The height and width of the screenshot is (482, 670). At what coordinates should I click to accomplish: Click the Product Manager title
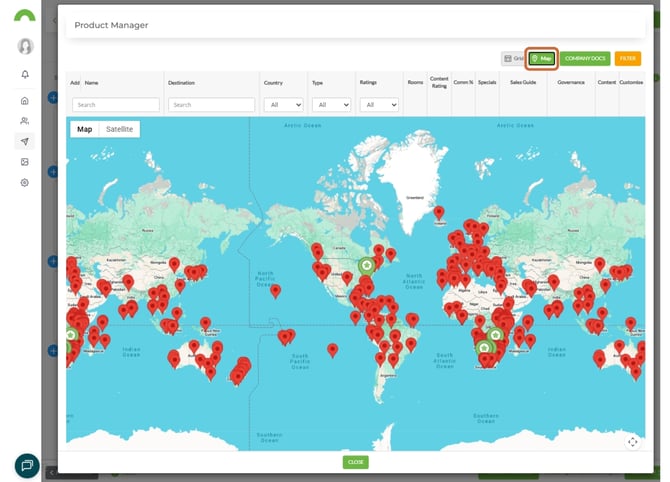(111, 25)
